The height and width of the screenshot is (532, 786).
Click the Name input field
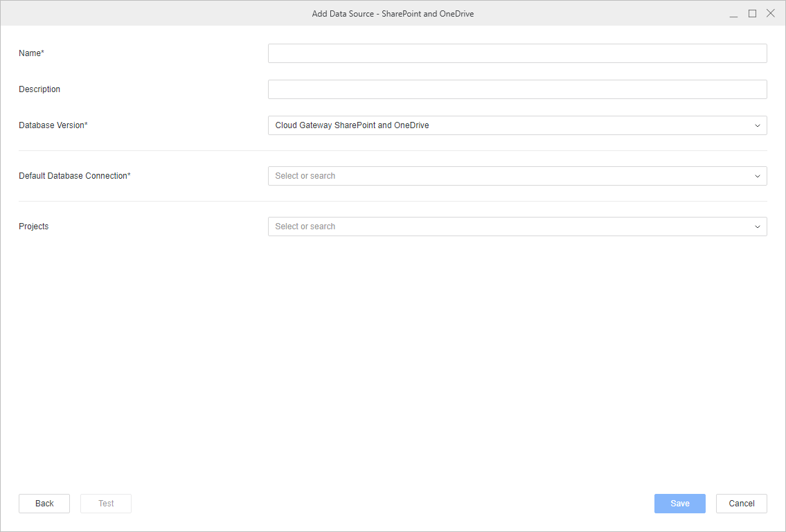click(x=517, y=53)
